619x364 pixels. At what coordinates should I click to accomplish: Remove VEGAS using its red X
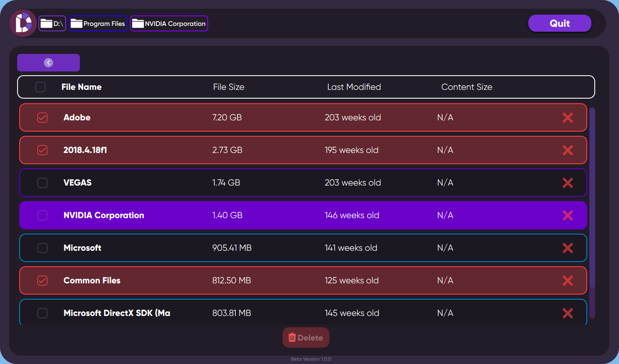pyautogui.click(x=568, y=183)
